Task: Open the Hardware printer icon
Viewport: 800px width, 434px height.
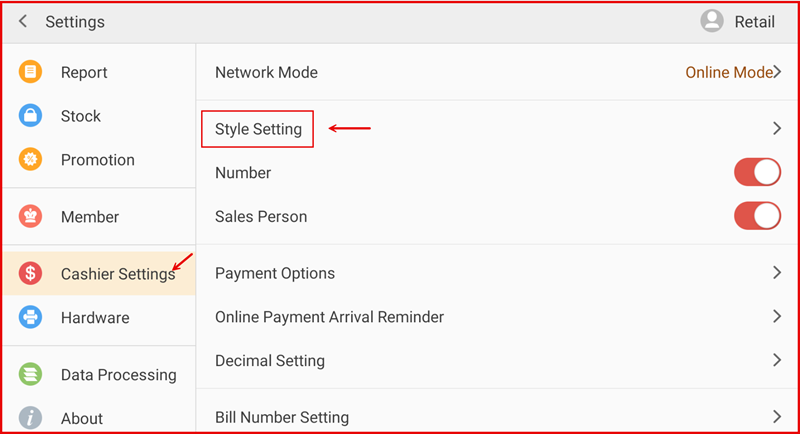Action: [31, 317]
